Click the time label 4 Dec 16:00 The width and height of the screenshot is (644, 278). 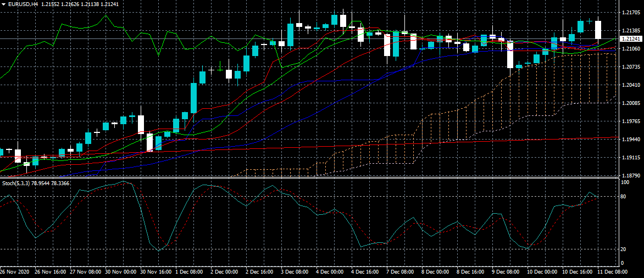pos(365,272)
